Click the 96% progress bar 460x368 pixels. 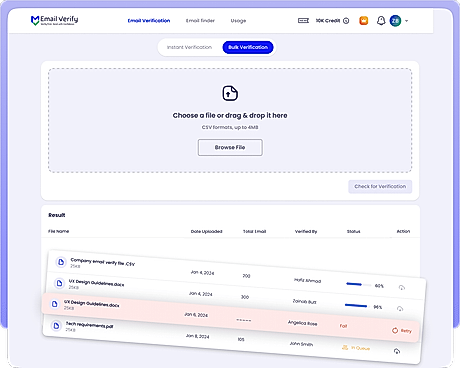[357, 306]
